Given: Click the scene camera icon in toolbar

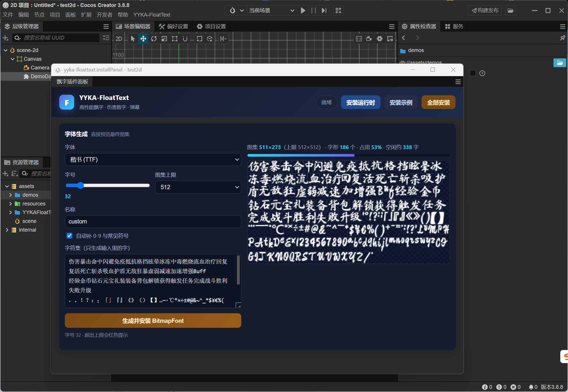Looking at the screenshot, I should coord(369,39).
